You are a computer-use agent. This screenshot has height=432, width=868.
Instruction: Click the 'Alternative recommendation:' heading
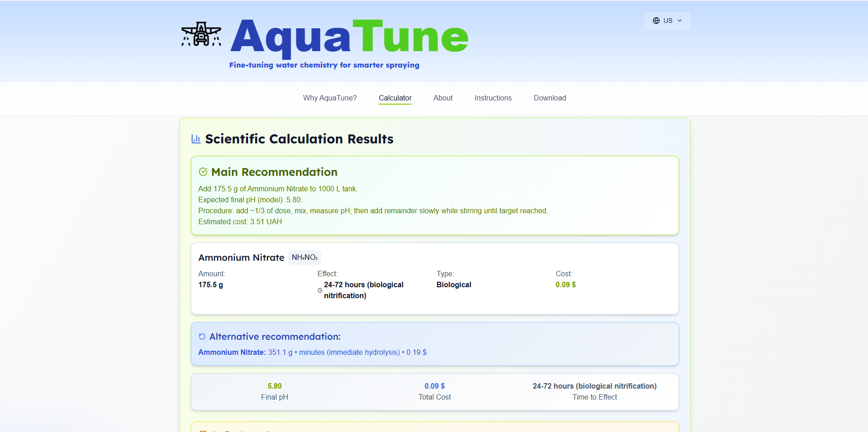pos(275,337)
